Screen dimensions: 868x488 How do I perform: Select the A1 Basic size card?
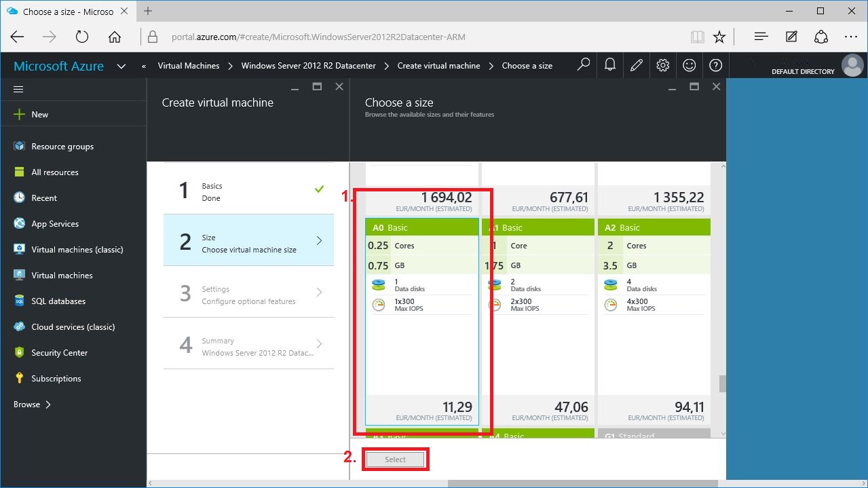tap(538, 322)
